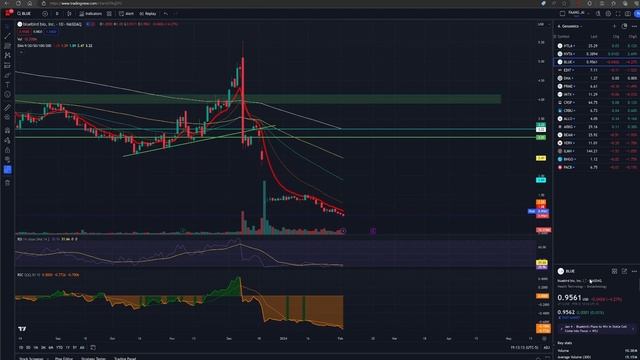Open the patterns drawing tool
Screen dimensions: 640x360
(7, 56)
